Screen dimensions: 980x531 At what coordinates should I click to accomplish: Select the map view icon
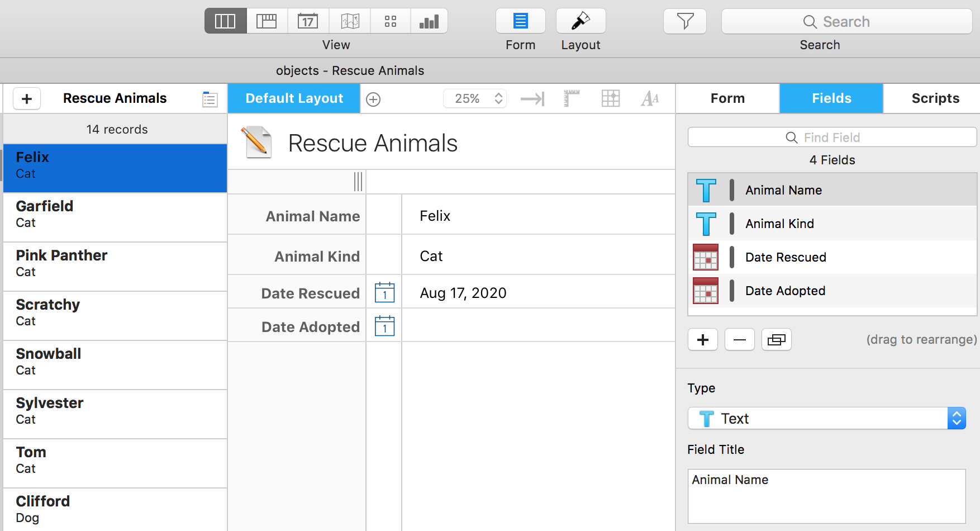tap(350, 21)
